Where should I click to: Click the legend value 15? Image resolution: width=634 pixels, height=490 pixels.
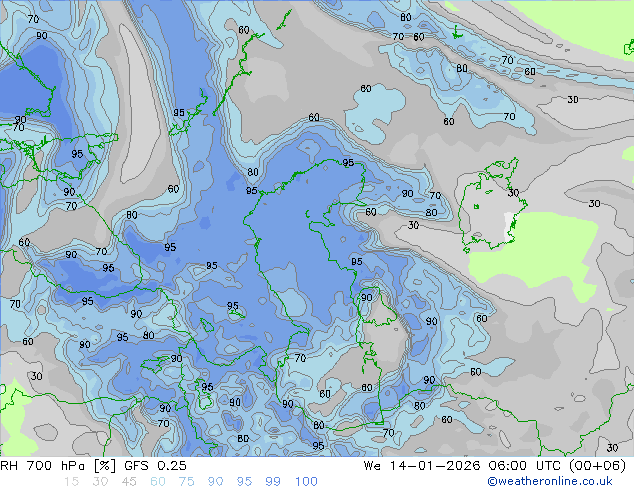[71, 482]
